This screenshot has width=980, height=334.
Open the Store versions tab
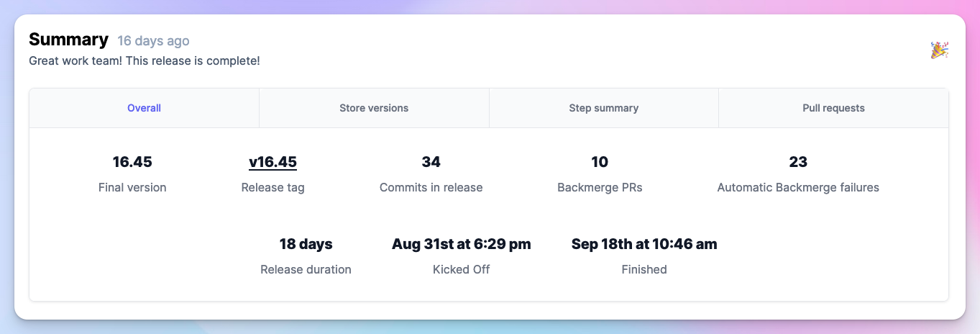[x=374, y=108]
